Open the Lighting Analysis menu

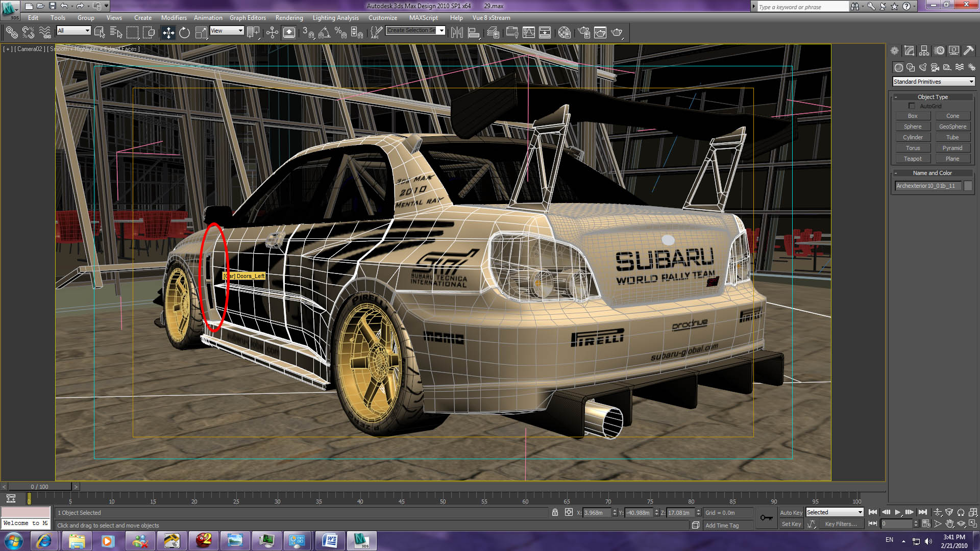click(335, 18)
